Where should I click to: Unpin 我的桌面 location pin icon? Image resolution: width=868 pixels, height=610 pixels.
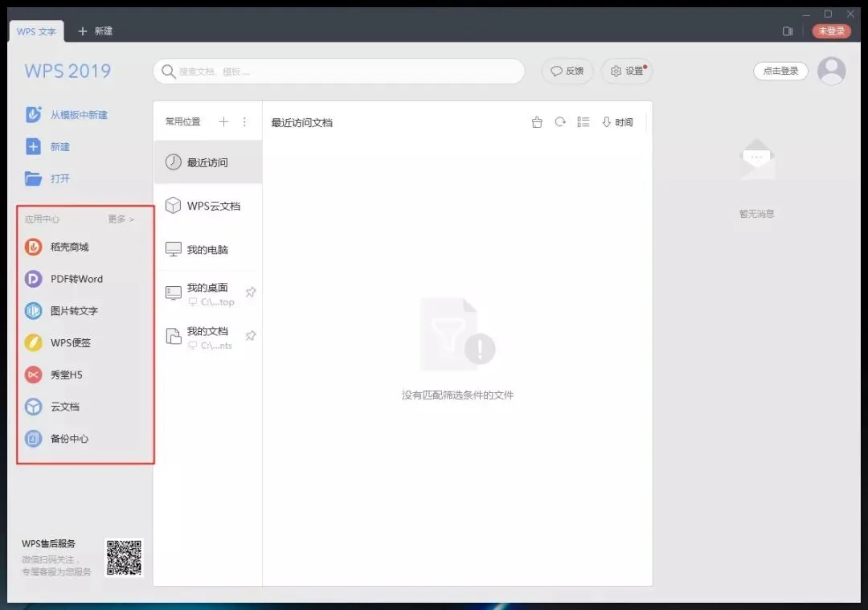pyautogui.click(x=251, y=293)
